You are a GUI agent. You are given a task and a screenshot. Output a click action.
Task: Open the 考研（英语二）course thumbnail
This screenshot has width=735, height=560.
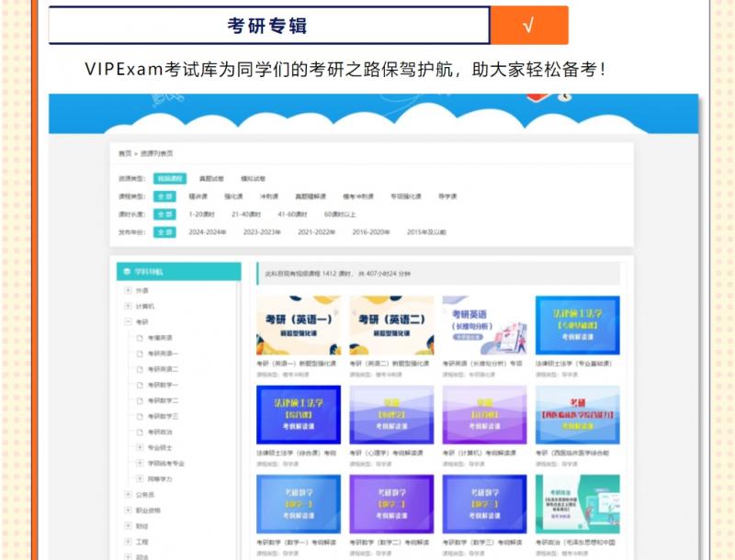click(x=391, y=325)
